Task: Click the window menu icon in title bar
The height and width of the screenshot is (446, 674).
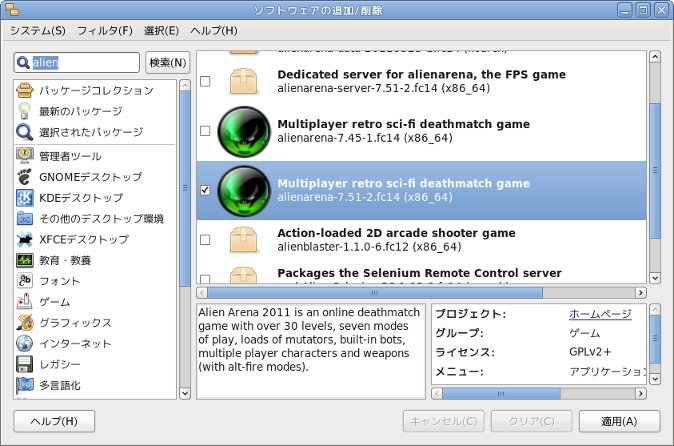Action: [12, 9]
